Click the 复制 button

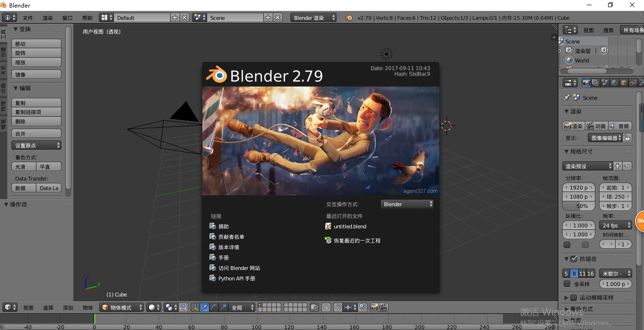point(36,103)
